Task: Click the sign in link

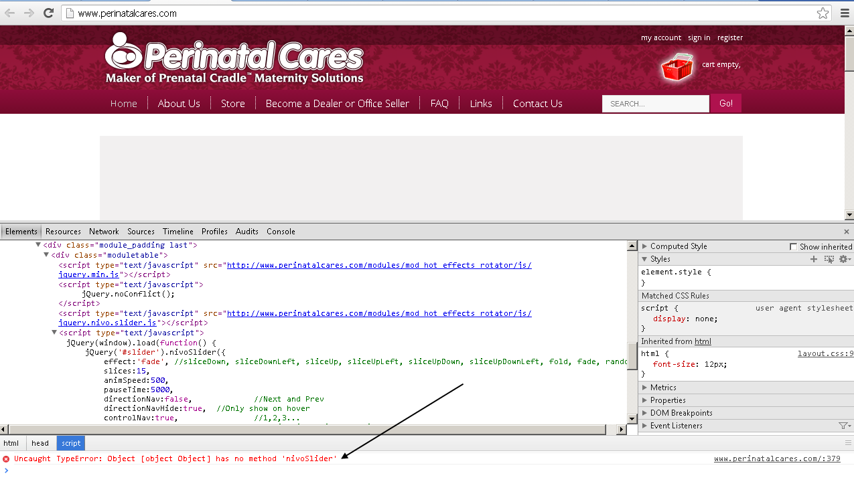Action: [x=699, y=38]
